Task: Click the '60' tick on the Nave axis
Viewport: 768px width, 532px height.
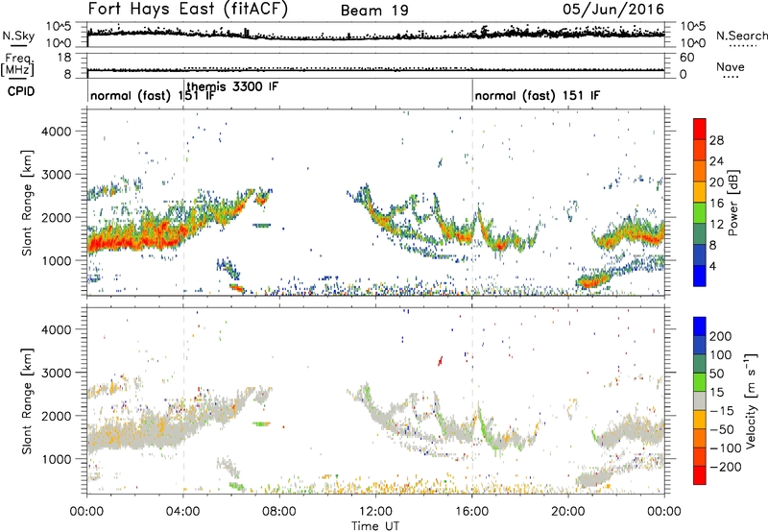Action: click(x=686, y=58)
